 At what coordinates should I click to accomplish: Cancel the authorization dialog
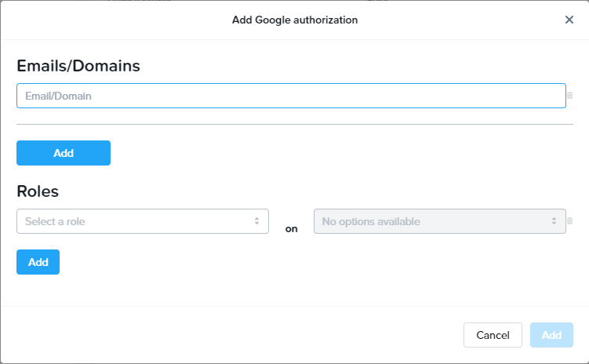(x=493, y=335)
